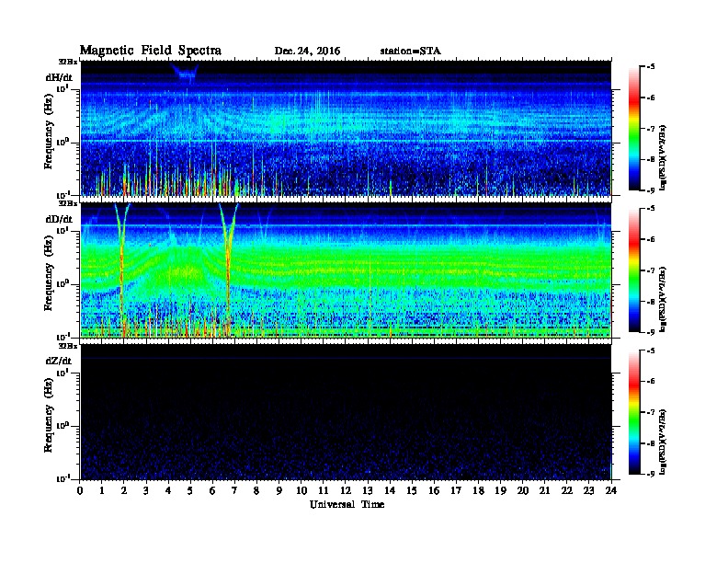Click hour tick label "5" on time axis
The height and width of the screenshot is (563, 728).
tap(190, 490)
